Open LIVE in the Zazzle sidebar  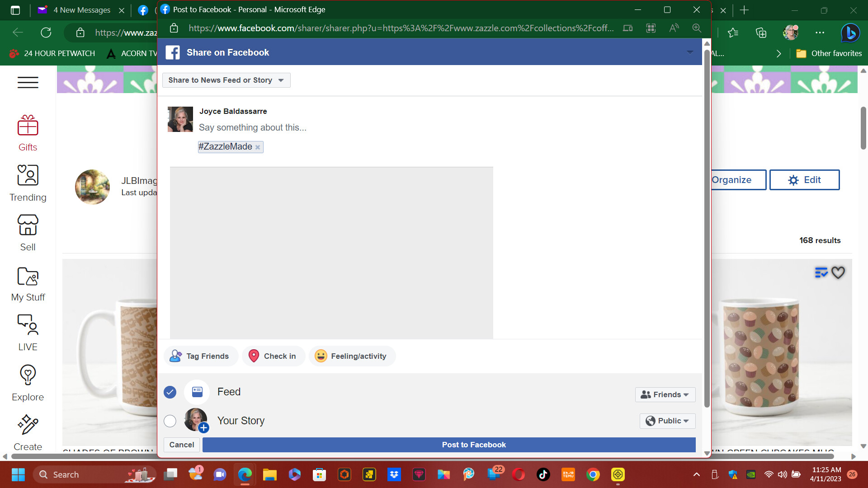(28, 333)
